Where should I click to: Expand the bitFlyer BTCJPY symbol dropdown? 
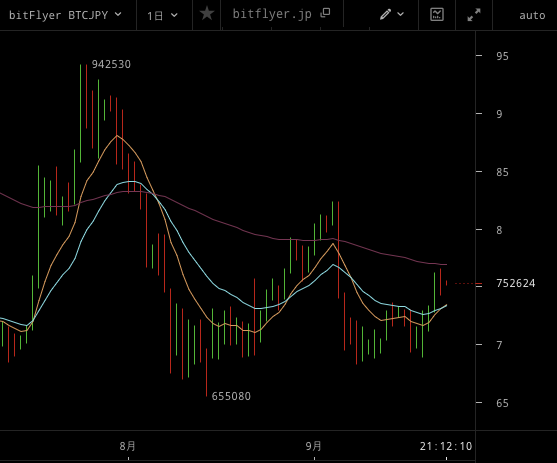[x=65, y=15]
